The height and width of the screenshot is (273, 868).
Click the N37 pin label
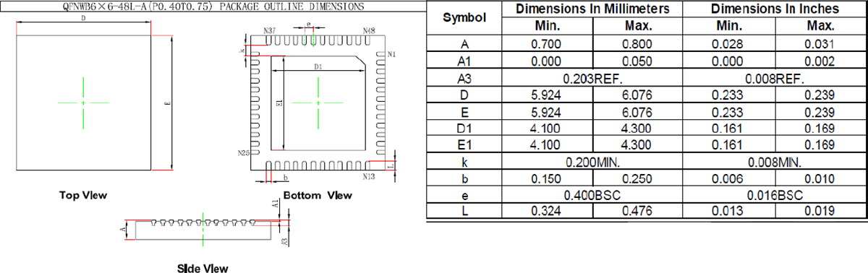270,31
